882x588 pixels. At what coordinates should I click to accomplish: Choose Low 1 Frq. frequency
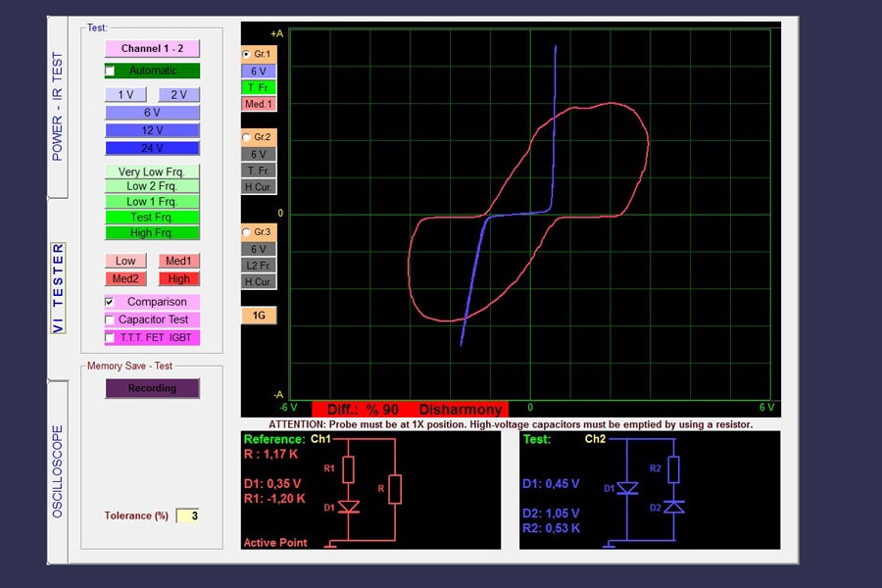click(x=152, y=202)
